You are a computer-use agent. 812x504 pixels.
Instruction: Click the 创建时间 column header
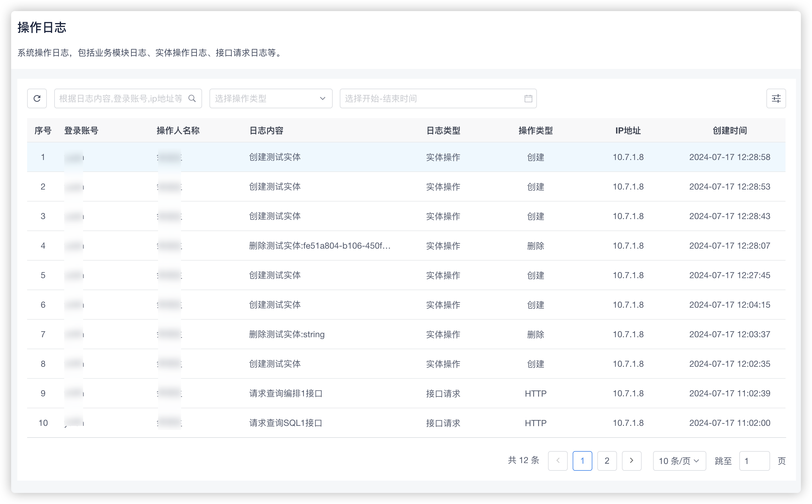tap(730, 130)
